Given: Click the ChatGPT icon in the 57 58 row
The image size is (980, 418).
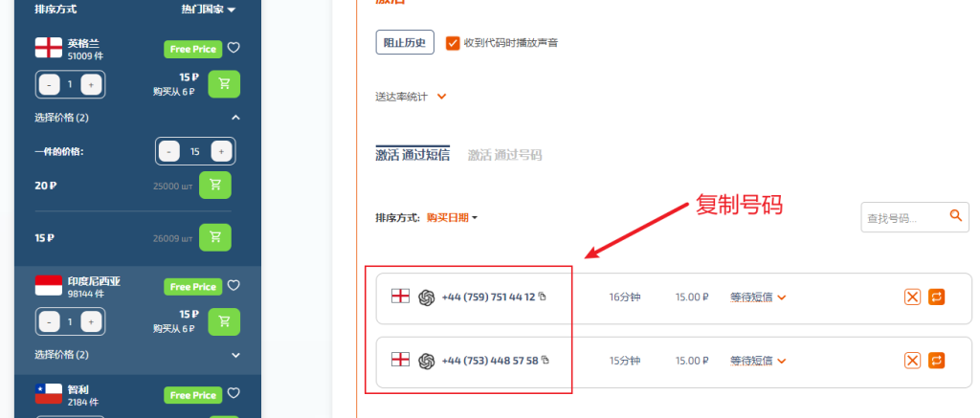Looking at the screenshot, I should 426,362.
